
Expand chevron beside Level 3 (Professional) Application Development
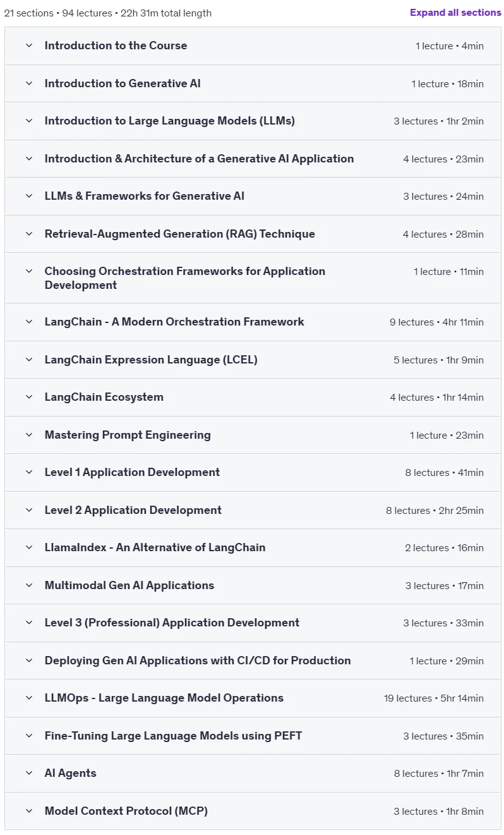(x=28, y=623)
